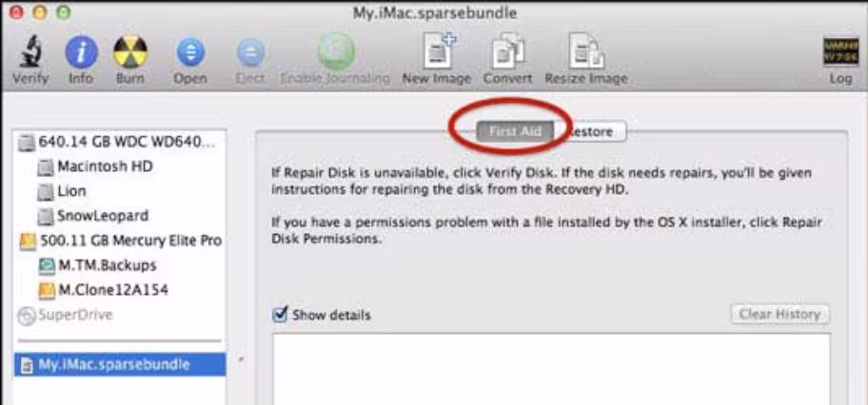The width and height of the screenshot is (868, 405).
Task: Select the 640.14 GB WDC disk
Action: point(117,143)
